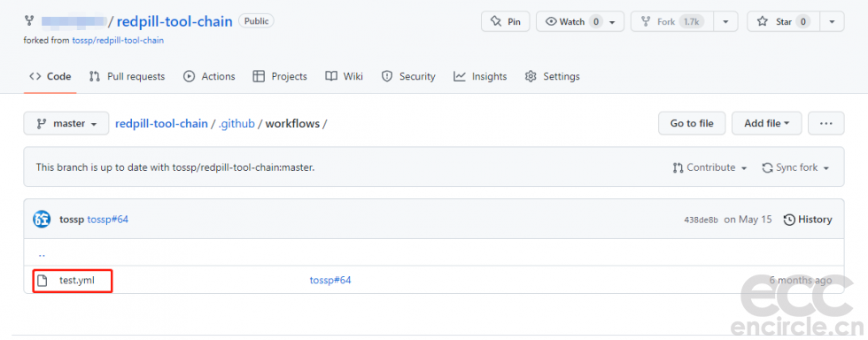Click the fork count badge 1.7k
The image size is (868, 340).
(692, 21)
